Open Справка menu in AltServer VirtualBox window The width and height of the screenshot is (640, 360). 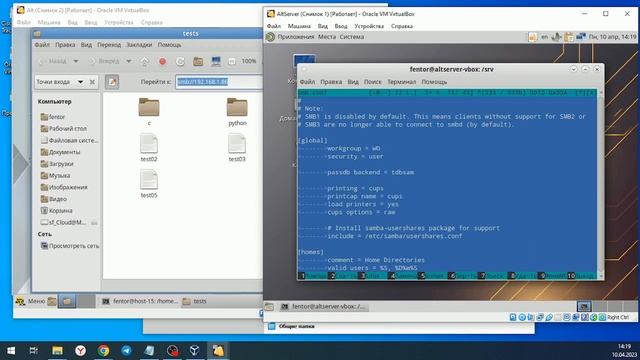(402, 26)
